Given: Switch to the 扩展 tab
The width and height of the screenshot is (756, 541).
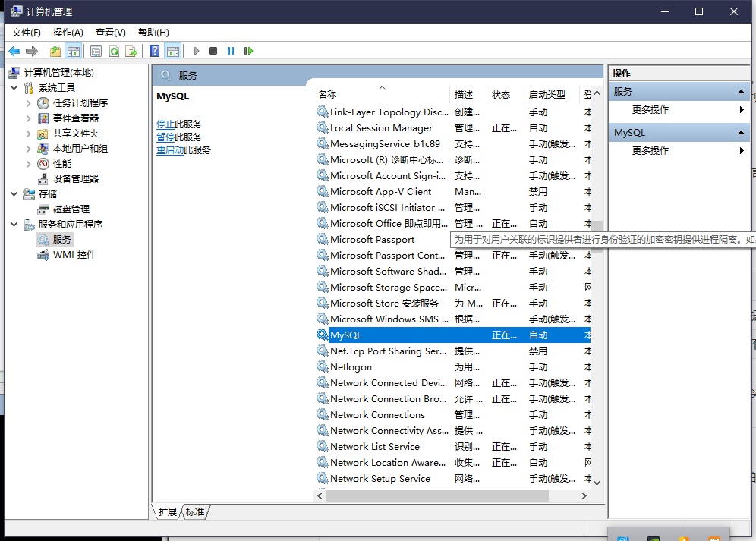Looking at the screenshot, I should click(167, 511).
